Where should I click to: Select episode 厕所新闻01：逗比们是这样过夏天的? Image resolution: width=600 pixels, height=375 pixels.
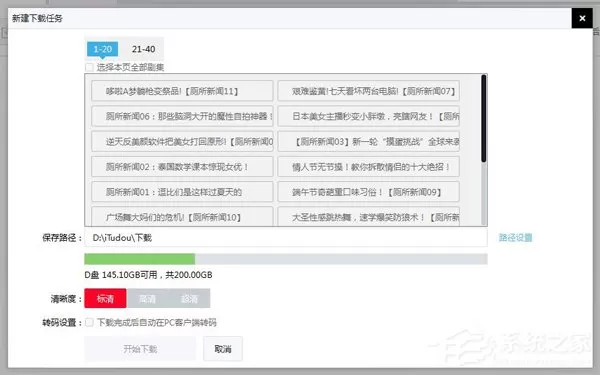pos(182,192)
